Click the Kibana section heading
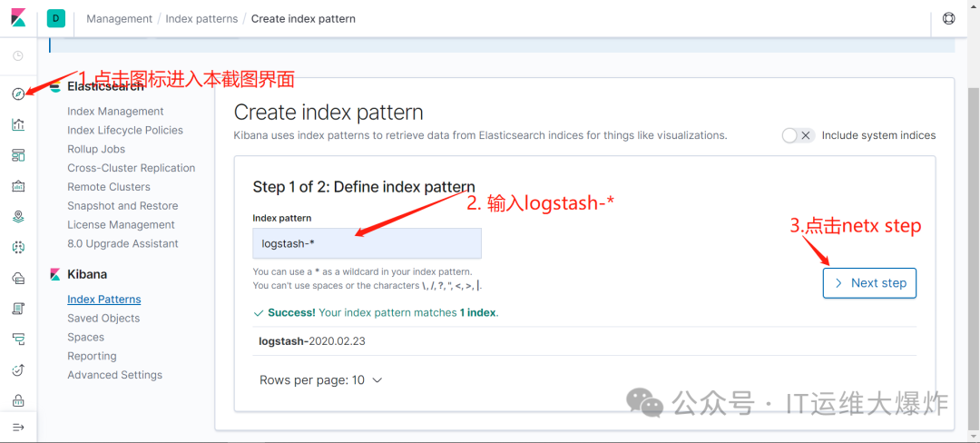 click(87, 274)
